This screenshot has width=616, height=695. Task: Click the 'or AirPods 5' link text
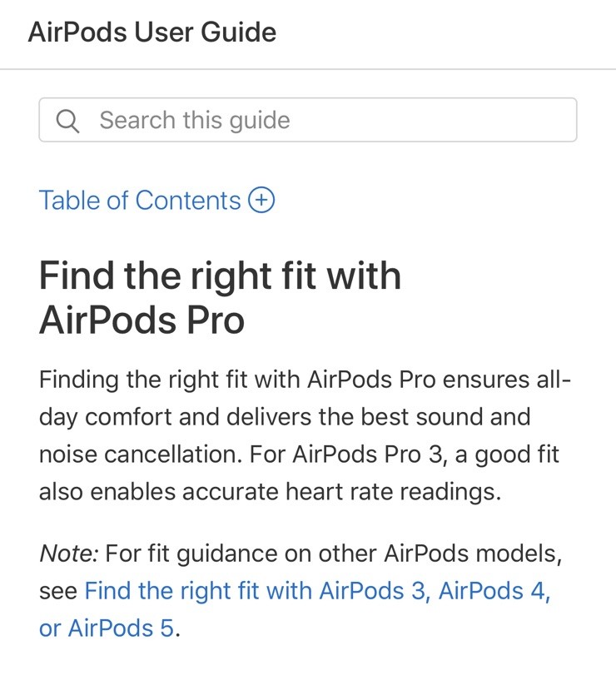pyautogui.click(x=107, y=628)
